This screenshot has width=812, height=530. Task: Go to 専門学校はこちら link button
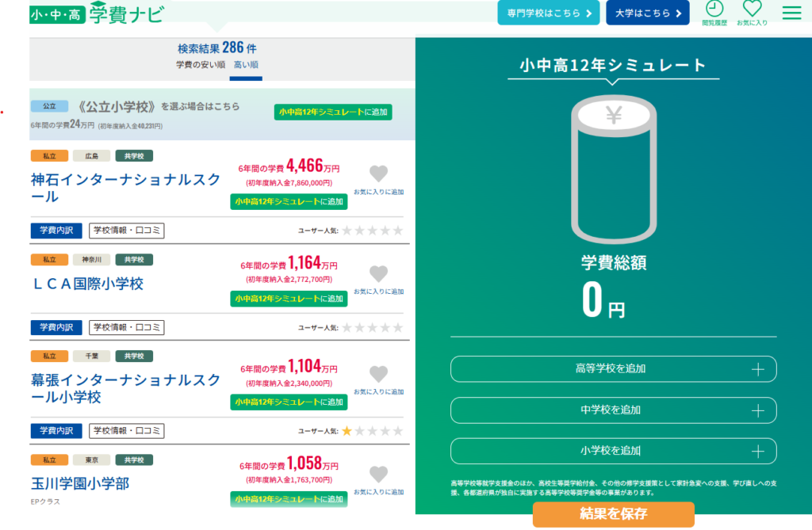(x=549, y=13)
